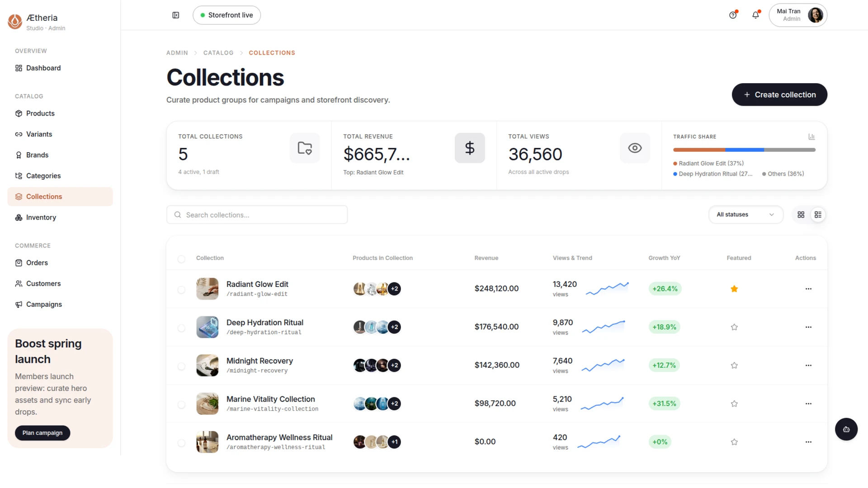The image size is (868, 488).
Task: Click the traffic share progress bar
Action: tap(744, 150)
